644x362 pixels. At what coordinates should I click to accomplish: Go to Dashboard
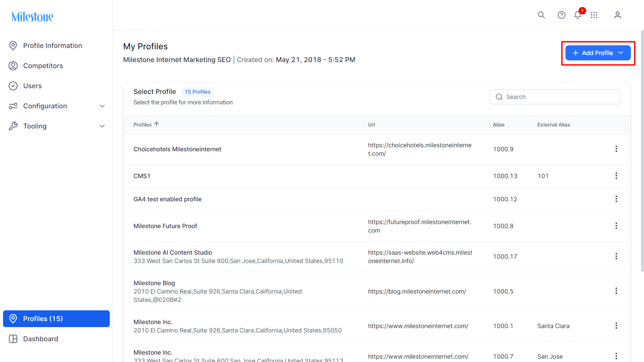pyautogui.click(x=41, y=339)
